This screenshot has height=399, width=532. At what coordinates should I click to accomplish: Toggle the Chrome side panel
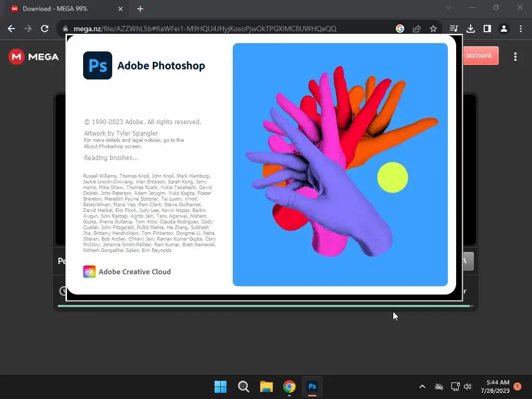coord(487,29)
